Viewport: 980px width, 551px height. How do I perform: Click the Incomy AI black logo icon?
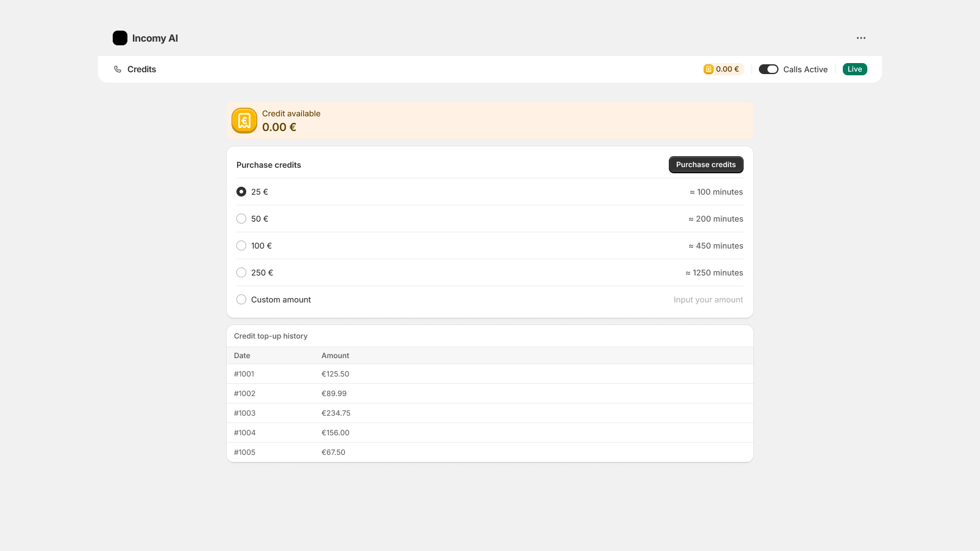tap(120, 38)
